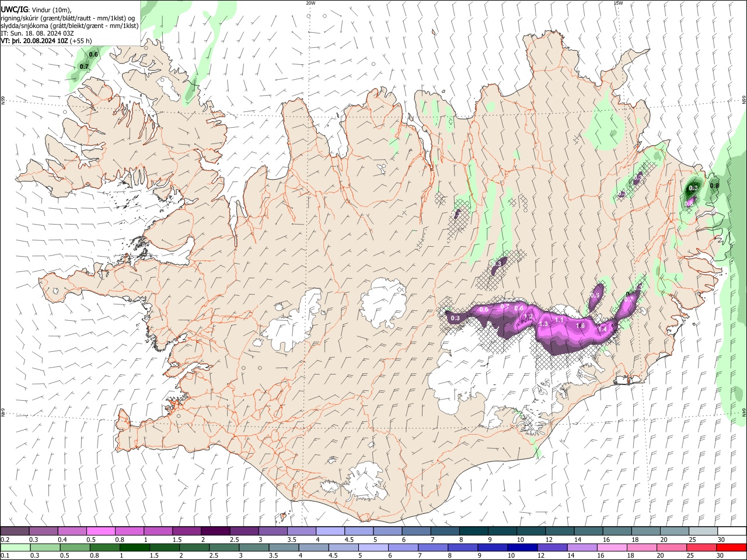Click the pale green rain-legend swatch for 0.1
The image size is (747, 560).
(15, 547)
